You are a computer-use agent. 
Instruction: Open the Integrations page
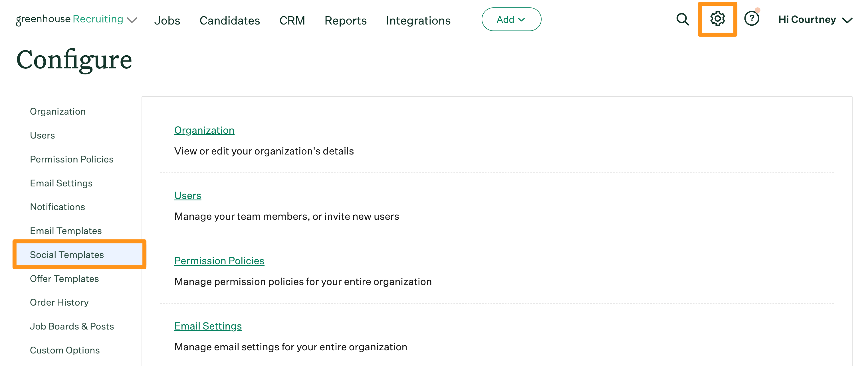point(418,21)
